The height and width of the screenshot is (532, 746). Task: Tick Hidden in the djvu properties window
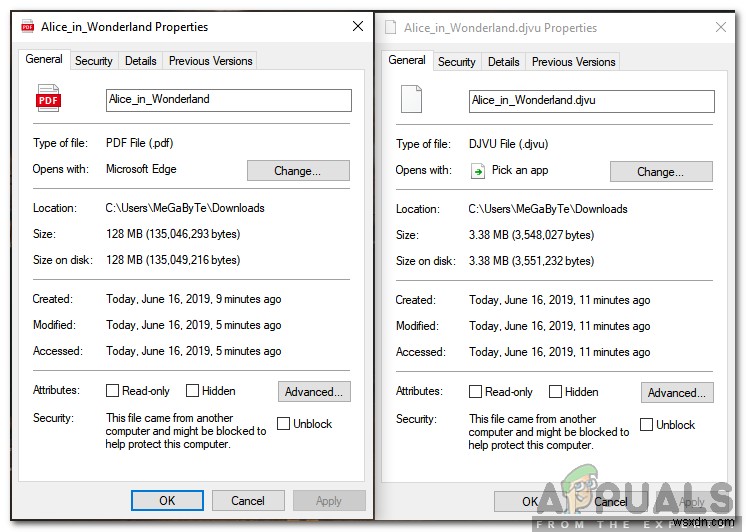555,392
